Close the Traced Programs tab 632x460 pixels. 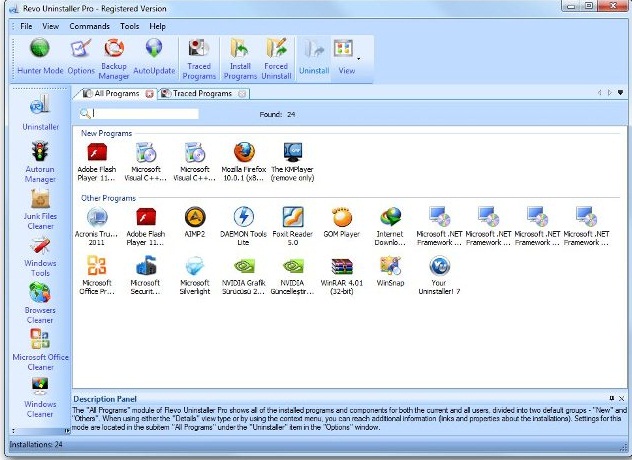(x=242, y=94)
